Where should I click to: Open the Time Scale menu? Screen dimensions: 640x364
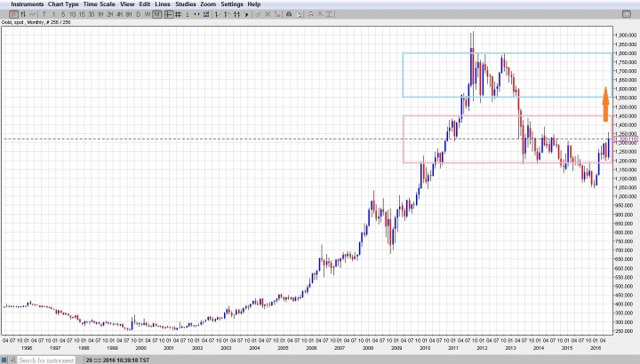coord(100,4)
